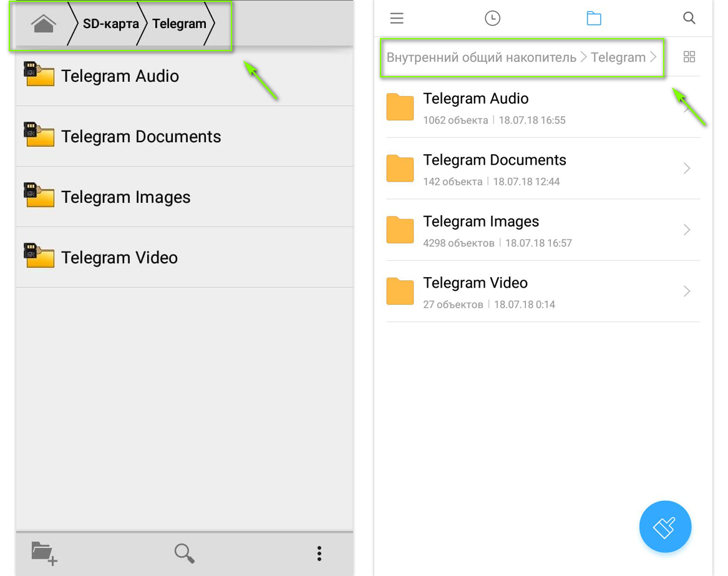Open Telegram Video folder showing 27 объектов
The width and height of the screenshot is (728, 576).
pyautogui.click(x=475, y=291)
